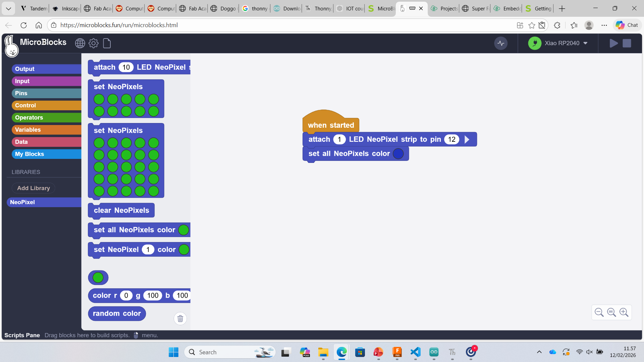Expand the attach NeoPixel block arrow
This screenshot has width=644, height=362.
tap(467, 139)
